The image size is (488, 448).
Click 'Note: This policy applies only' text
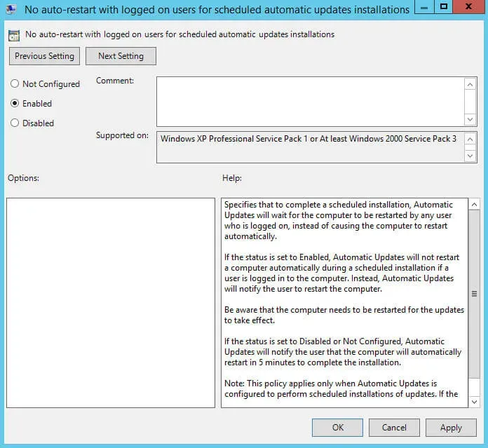point(341,388)
